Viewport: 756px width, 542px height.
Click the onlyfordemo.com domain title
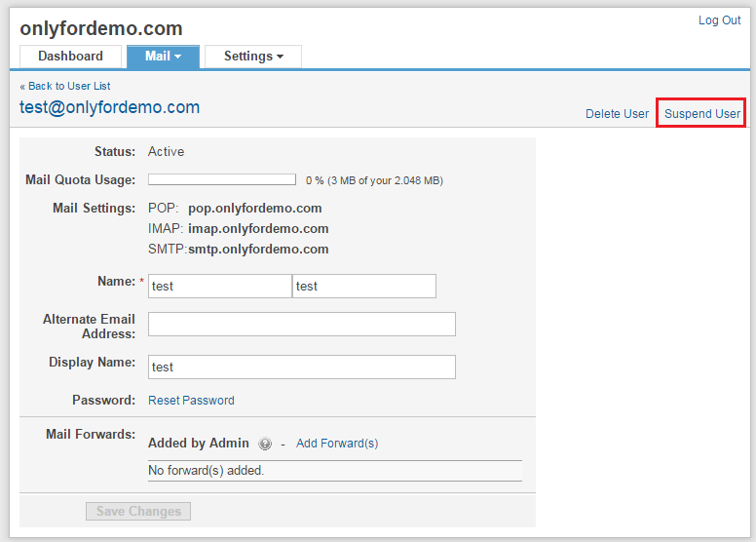101,29
